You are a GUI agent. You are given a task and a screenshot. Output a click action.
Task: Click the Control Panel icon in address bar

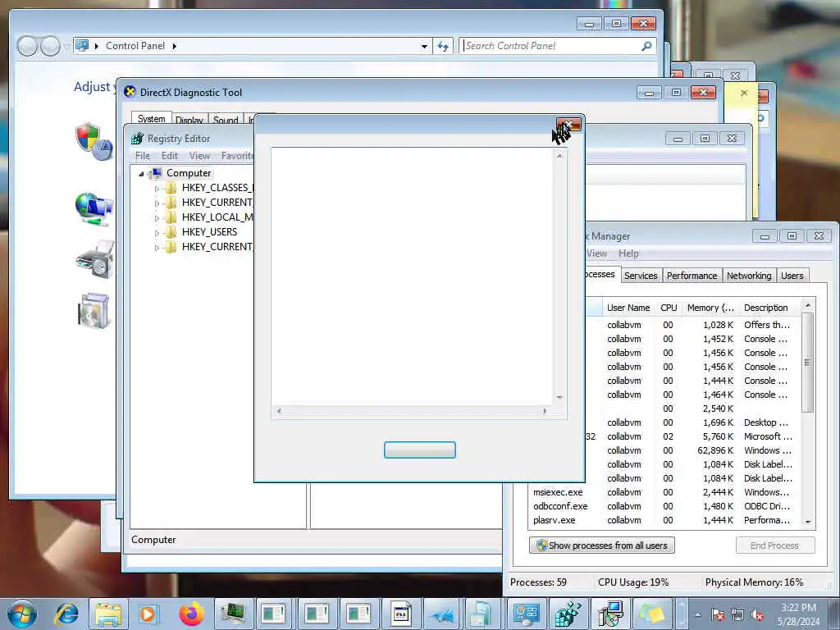[x=82, y=46]
